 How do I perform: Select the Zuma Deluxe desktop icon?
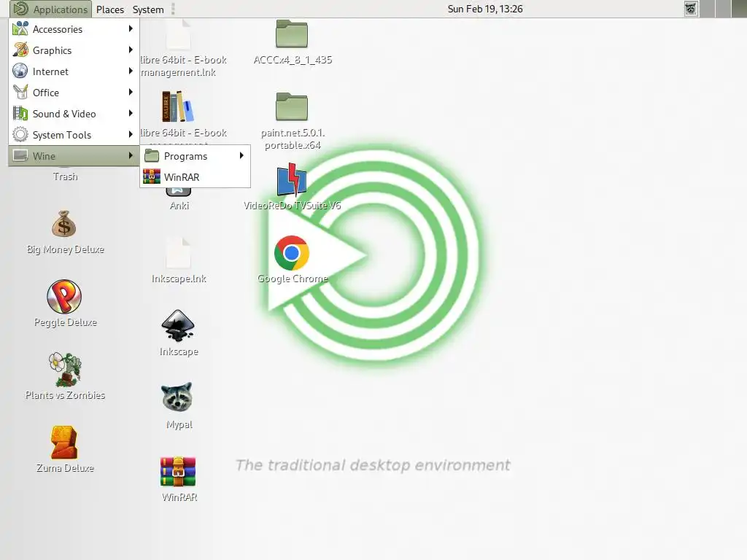(x=64, y=443)
